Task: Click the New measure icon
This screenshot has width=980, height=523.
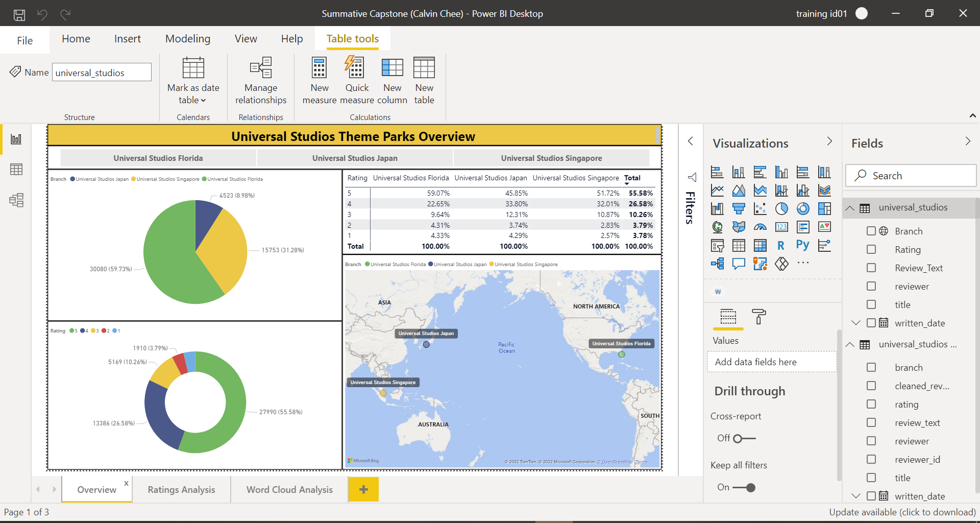Action: (x=319, y=68)
